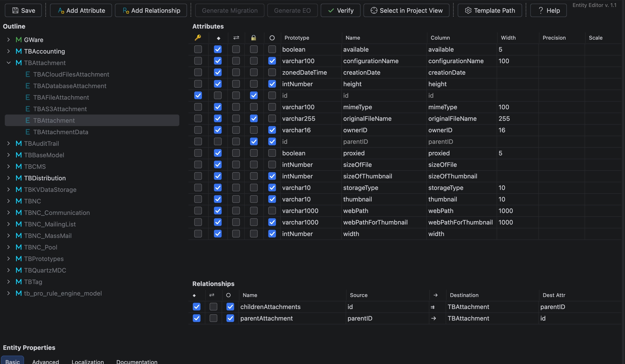Screen dimensions: 625x364
Task: Select the TBAttachment entity row
Action: 92,121
